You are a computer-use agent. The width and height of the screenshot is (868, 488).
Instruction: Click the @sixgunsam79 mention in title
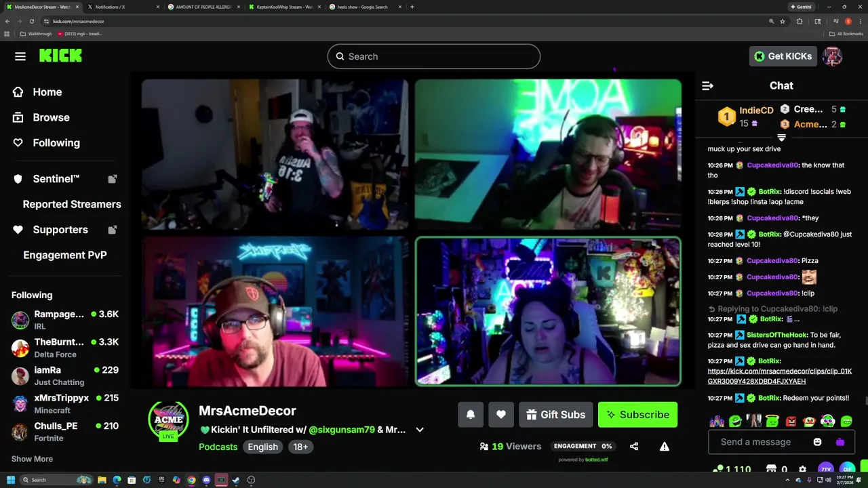click(342, 430)
